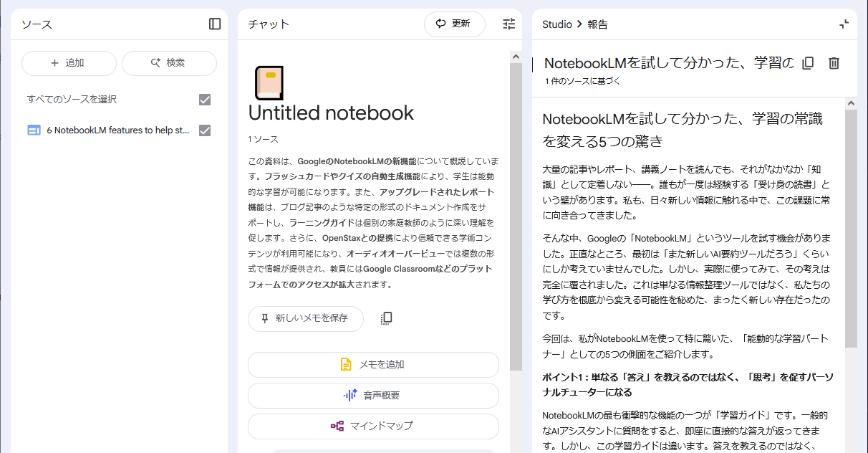Click the notebook emoji icon
Image resolution: width=868 pixels, height=453 pixels.
tap(269, 82)
